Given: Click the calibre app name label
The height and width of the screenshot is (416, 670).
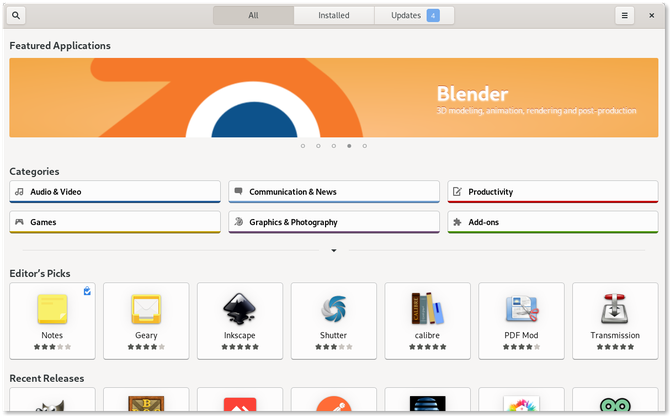Looking at the screenshot, I should [427, 335].
